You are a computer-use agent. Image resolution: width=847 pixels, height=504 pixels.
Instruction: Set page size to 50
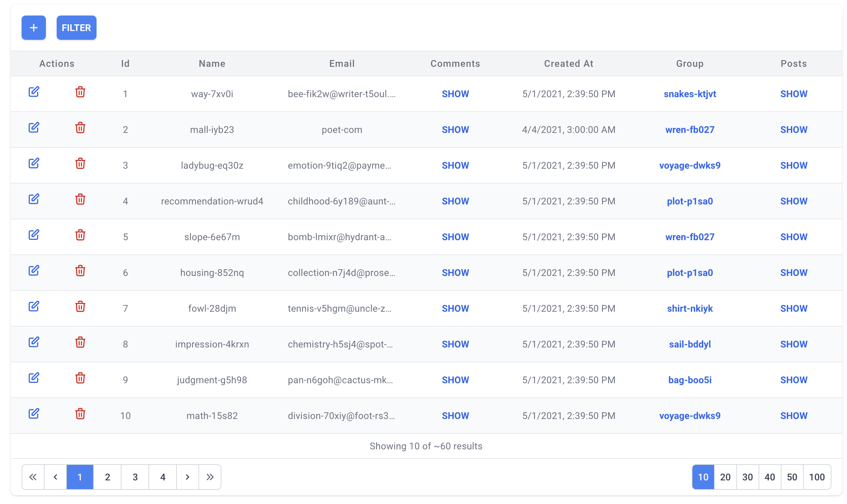pyautogui.click(x=792, y=477)
